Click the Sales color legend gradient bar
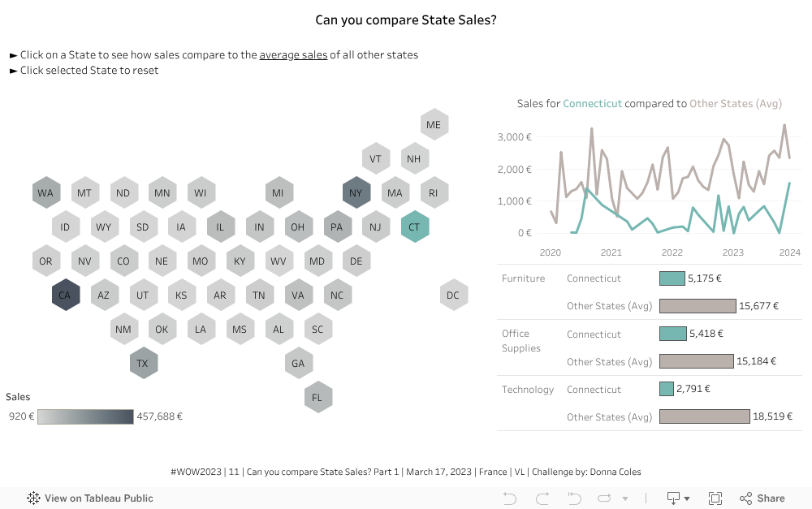This screenshot has width=812, height=509. tap(85, 416)
